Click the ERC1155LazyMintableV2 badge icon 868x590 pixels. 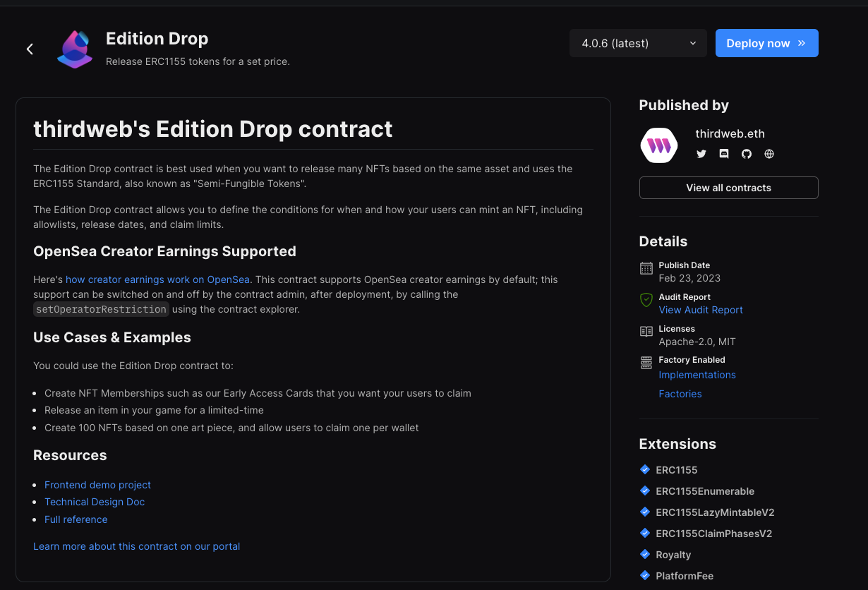pyautogui.click(x=644, y=512)
